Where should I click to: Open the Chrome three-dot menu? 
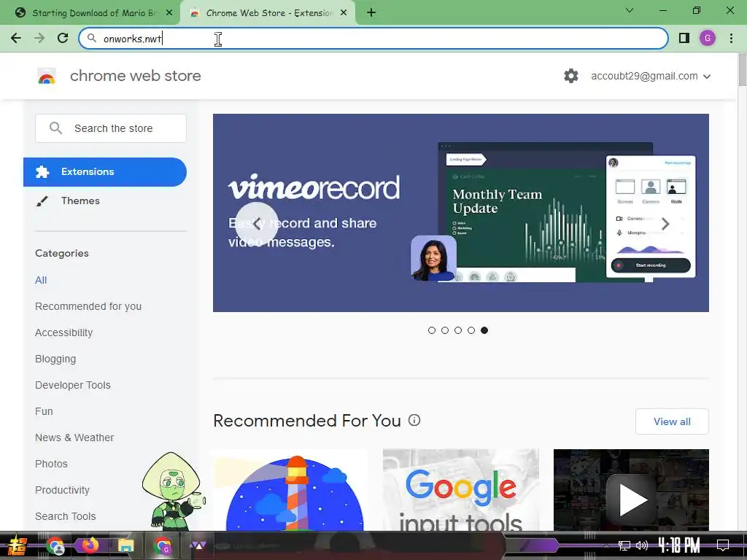coord(731,38)
